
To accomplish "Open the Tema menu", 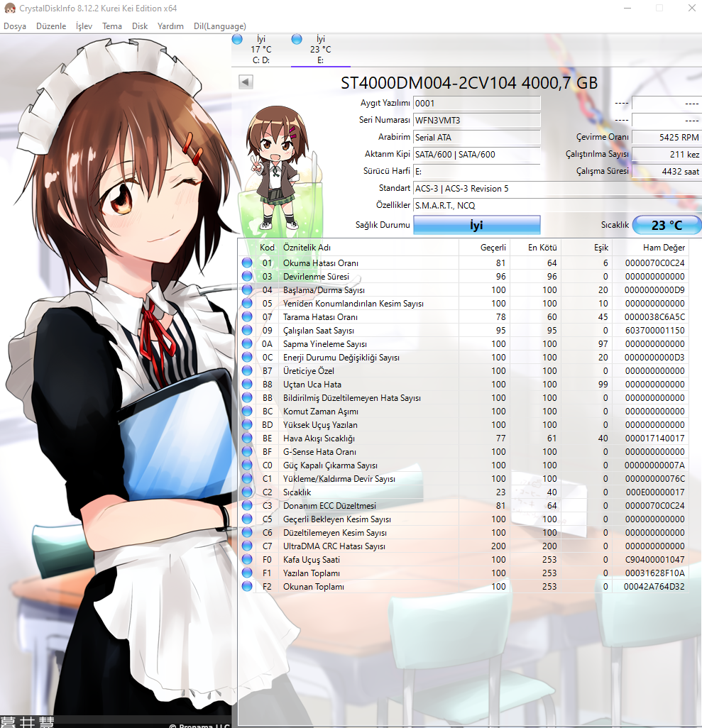I will click(x=112, y=26).
